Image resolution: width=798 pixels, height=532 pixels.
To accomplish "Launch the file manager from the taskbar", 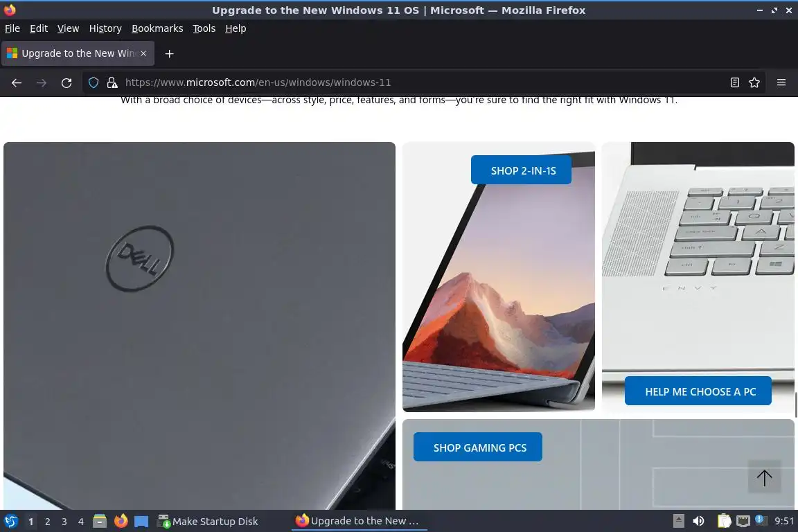I will tap(100, 521).
